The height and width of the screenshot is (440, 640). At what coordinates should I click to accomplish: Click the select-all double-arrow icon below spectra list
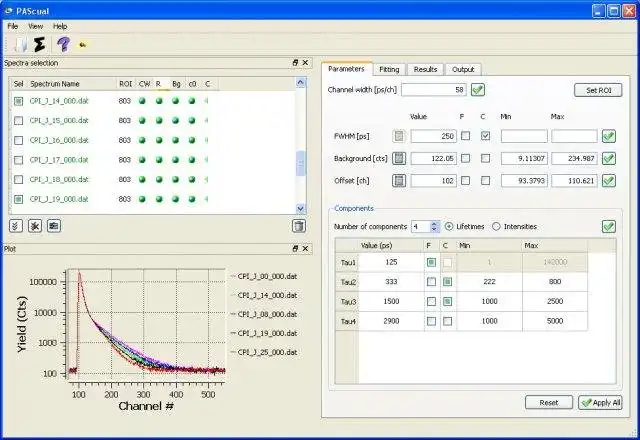16,226
